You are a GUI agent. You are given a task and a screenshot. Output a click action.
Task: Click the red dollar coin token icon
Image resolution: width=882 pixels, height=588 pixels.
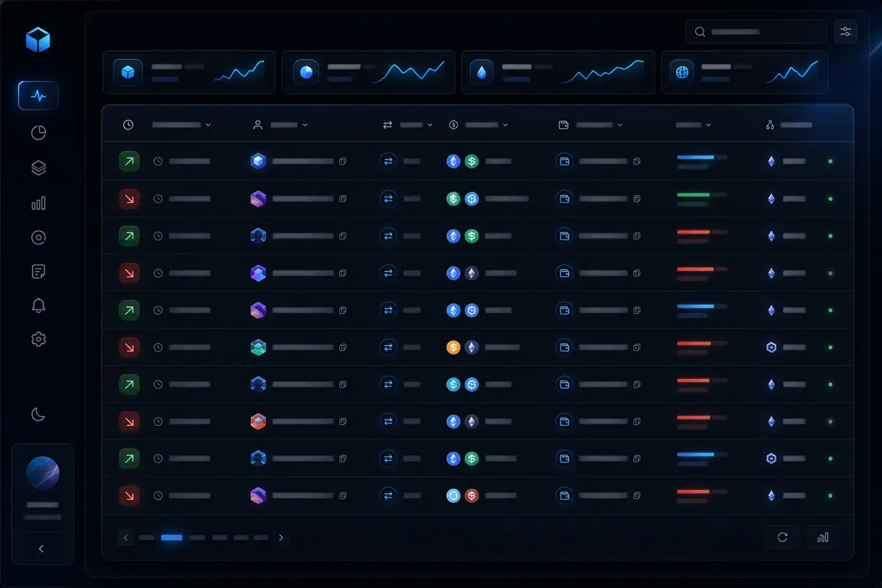pos(472,495)
